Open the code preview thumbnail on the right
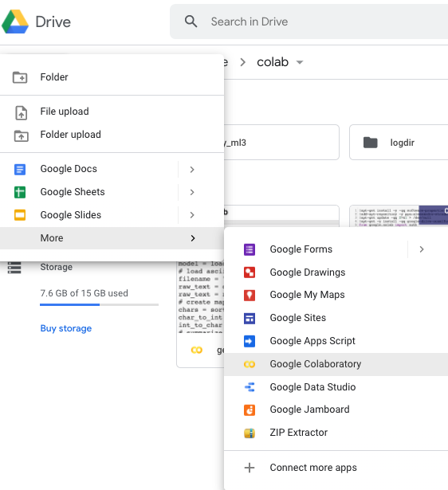Viewport: 448px width, 490px height. 399,216
